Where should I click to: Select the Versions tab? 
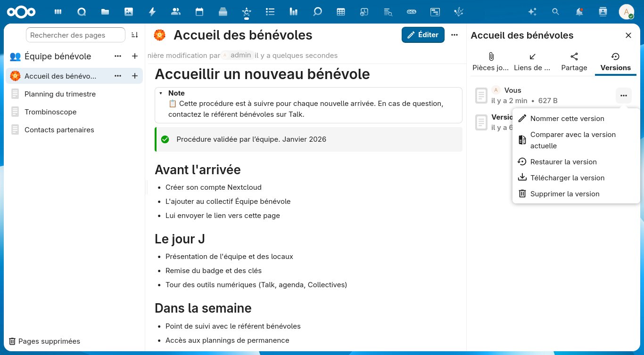tap(616, 62)
